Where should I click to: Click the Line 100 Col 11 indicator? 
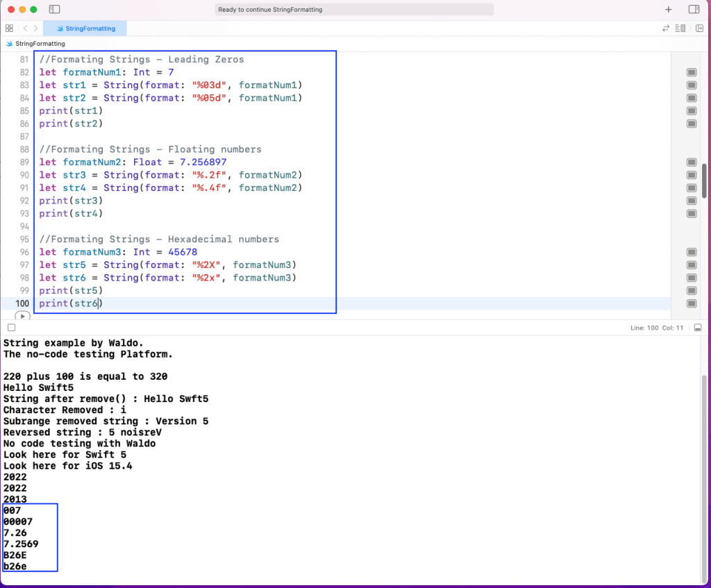coord(658,327)
